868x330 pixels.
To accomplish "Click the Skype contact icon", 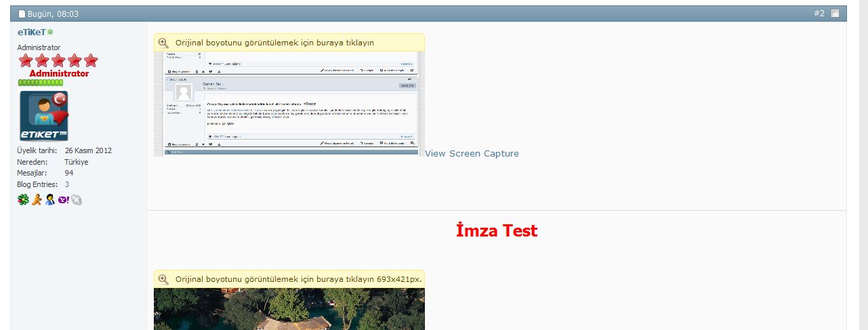I will coord(77,200).
